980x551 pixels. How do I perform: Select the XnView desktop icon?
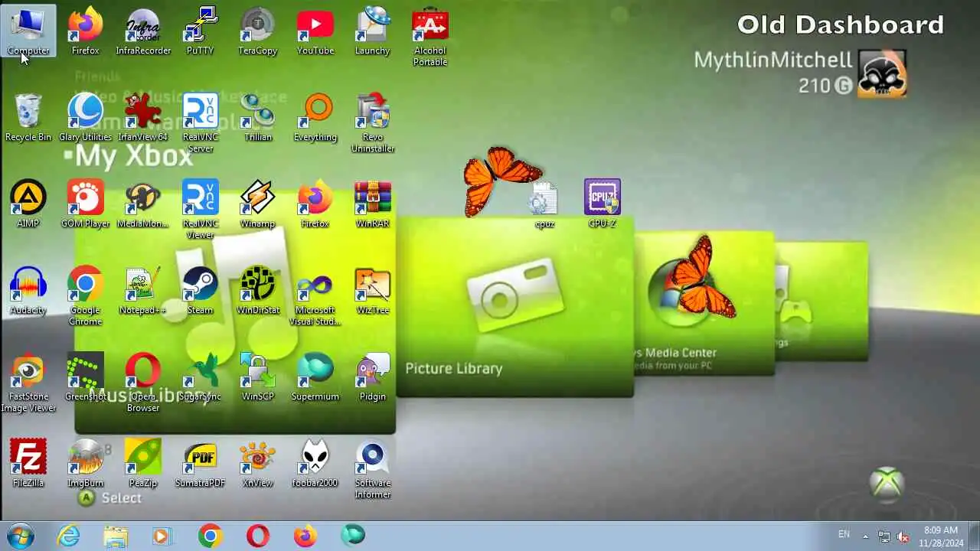point(258,465)
